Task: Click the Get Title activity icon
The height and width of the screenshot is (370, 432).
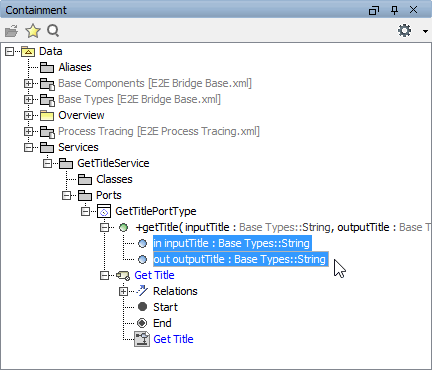Action: (x=123, y=276)
